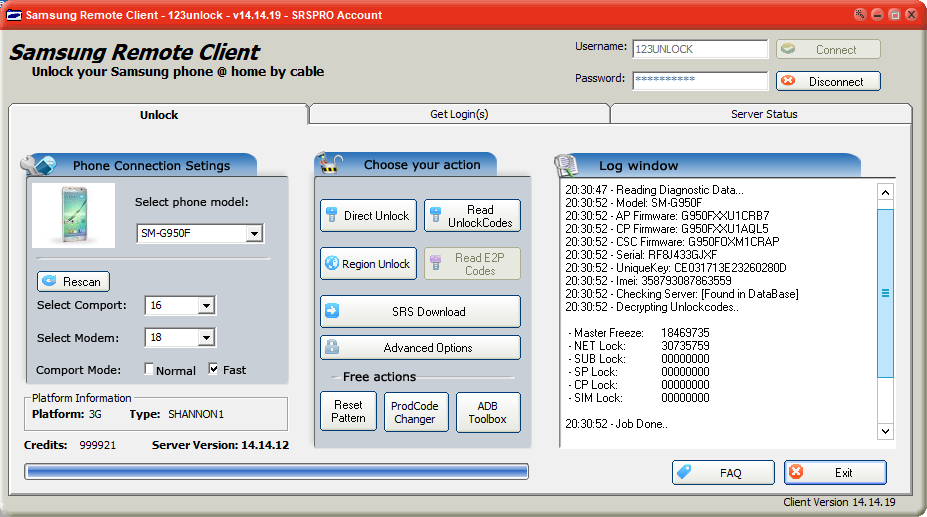
Task: Expand the Select Modem dropdown
Action: pos(206,338)
